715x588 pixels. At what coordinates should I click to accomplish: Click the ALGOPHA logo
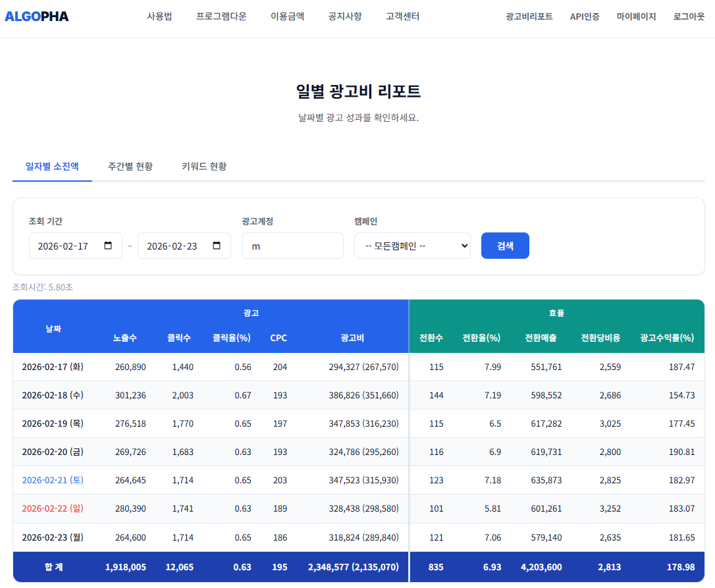point(37,17)
